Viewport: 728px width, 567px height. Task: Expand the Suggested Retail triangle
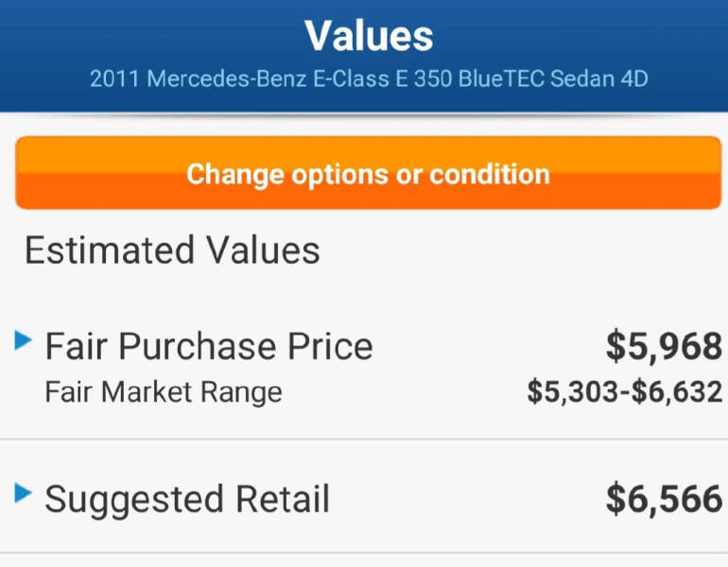[24, 492]
